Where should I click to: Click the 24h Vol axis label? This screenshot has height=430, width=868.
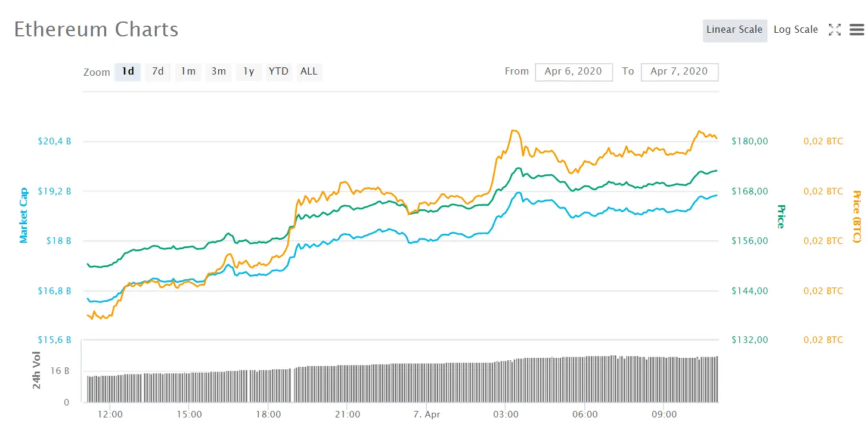37,370
